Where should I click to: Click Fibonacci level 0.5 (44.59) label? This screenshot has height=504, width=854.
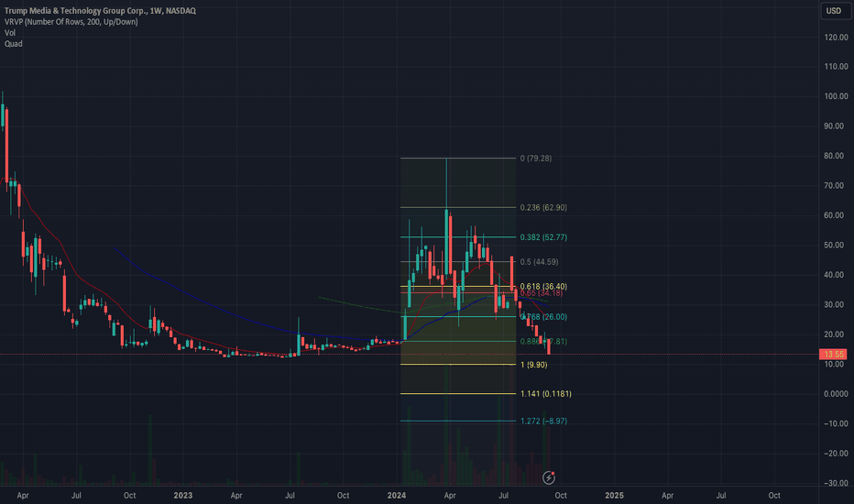(x=539, y=261)
